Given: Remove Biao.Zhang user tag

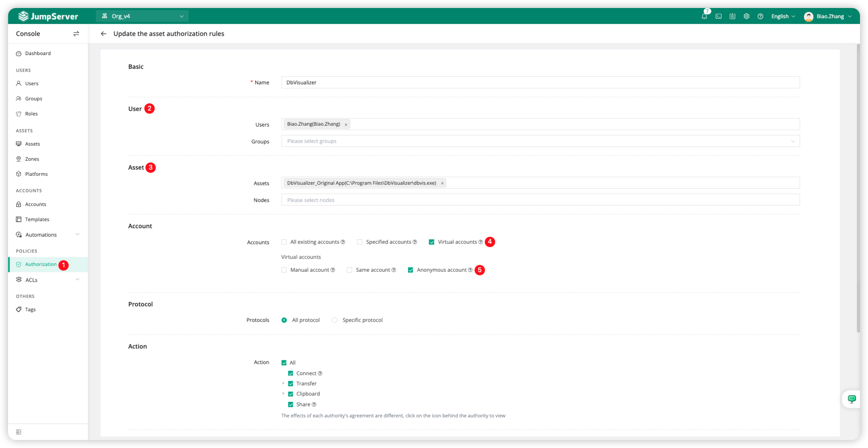Looking at the screenshot, I should tap(346, 125).
